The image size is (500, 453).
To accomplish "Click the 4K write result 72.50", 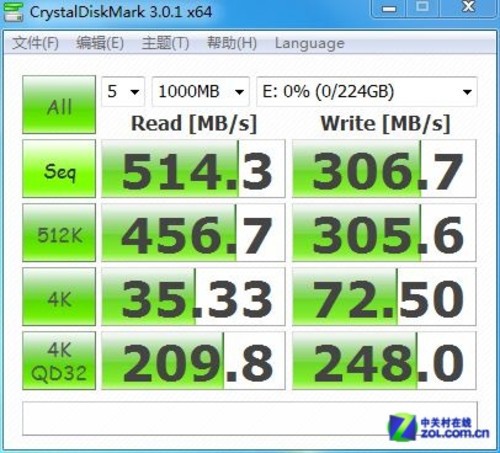I will 384,297.
